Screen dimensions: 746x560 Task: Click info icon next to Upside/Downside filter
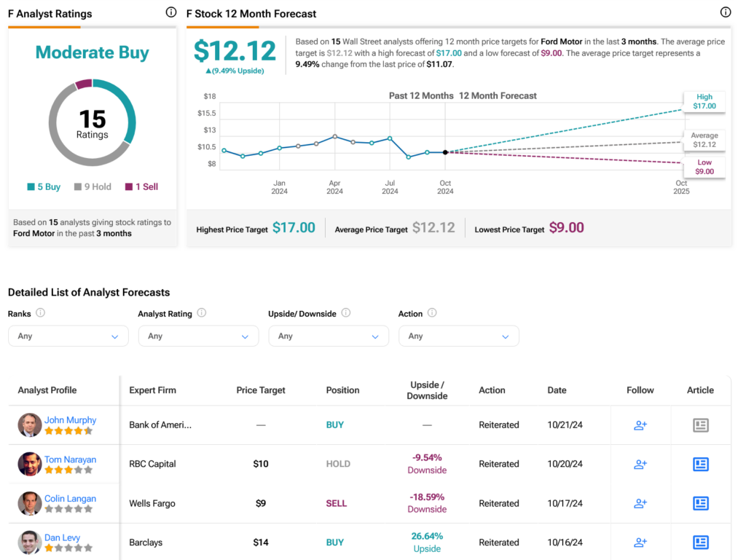[346, 313]
